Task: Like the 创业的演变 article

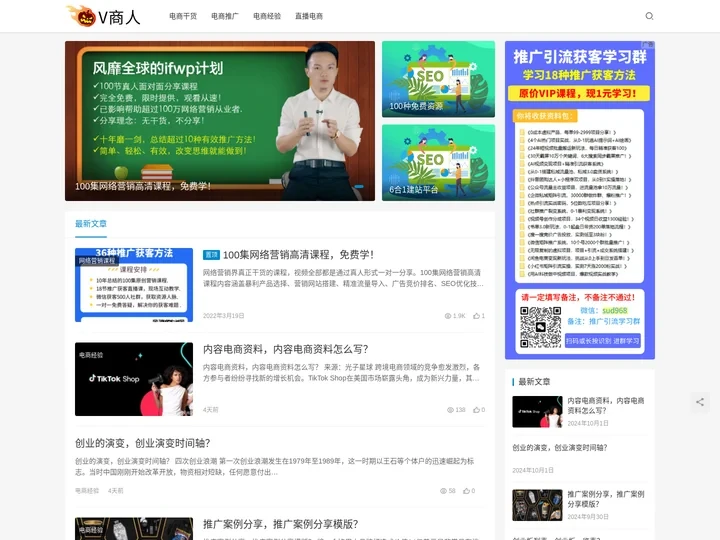Action: (x=469, y=491)
